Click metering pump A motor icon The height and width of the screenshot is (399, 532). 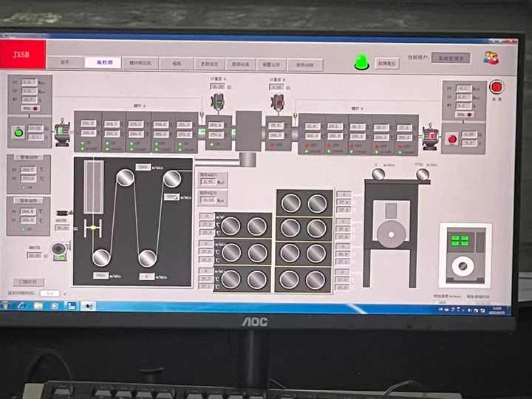(217, 102)
